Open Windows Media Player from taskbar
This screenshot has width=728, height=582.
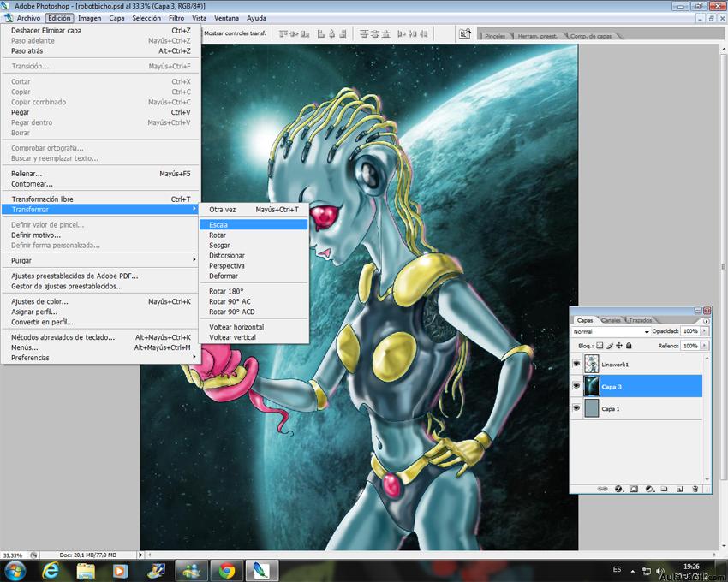click(x=120, y=570)
